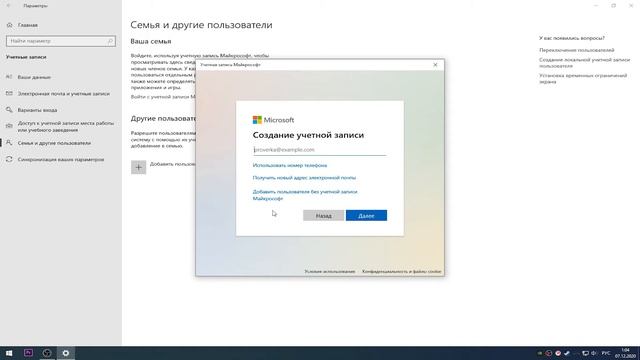Open Ваши данные via its person icon
This screenshot has width=640, height=360.
pos(9,77)
